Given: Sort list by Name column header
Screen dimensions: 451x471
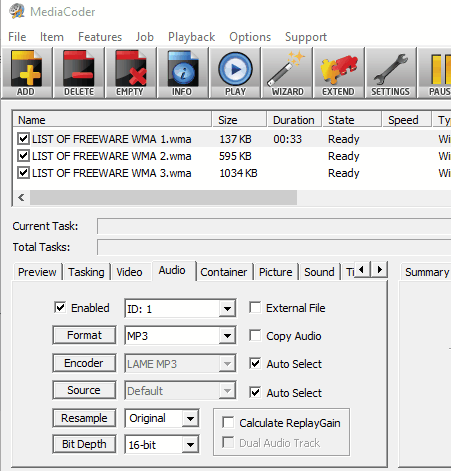Looking at the screenshot, I should point(112,120).
